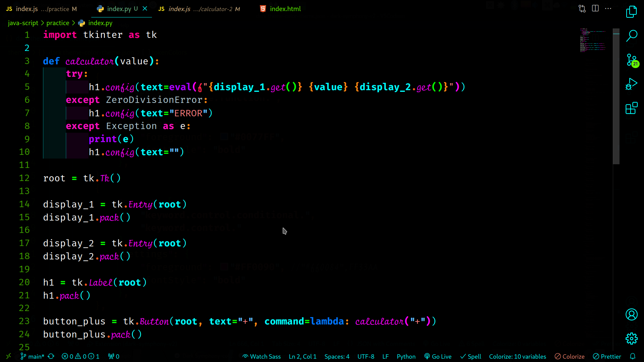Toggle the Colorize status bar item

(570, 356)
